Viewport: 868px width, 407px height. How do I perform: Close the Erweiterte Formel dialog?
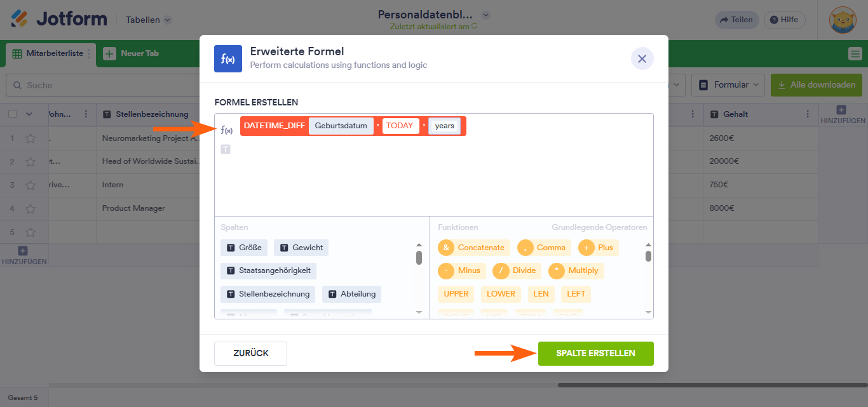point(642,59)
